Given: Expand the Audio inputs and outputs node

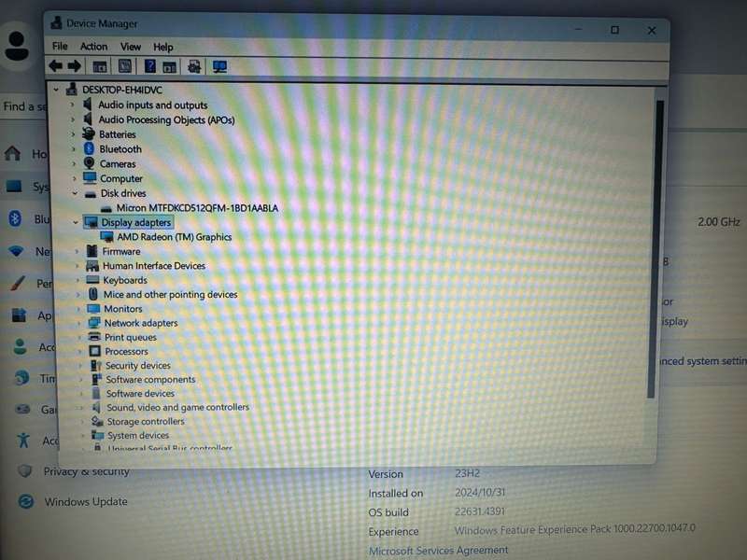Looking at the screenshot, I should click(x=73, y=105).
